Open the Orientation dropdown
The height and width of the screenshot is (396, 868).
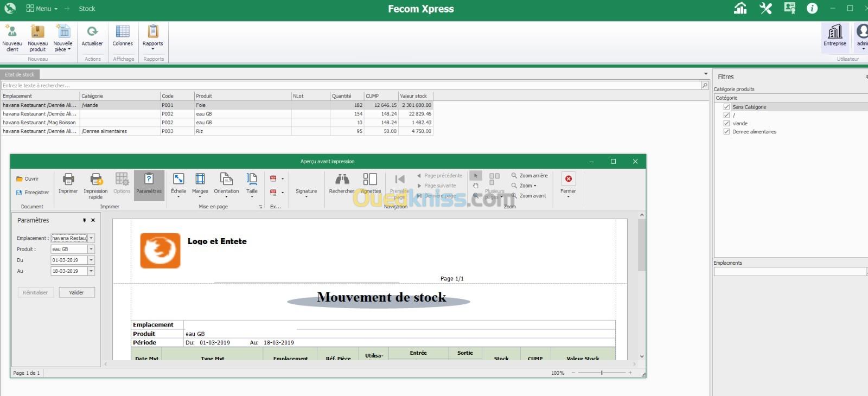(x=226, y=185)
